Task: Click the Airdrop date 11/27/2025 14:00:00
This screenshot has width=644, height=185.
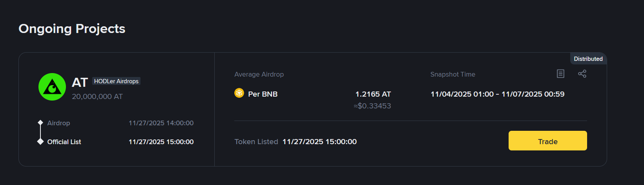Action: pos(161,123)
